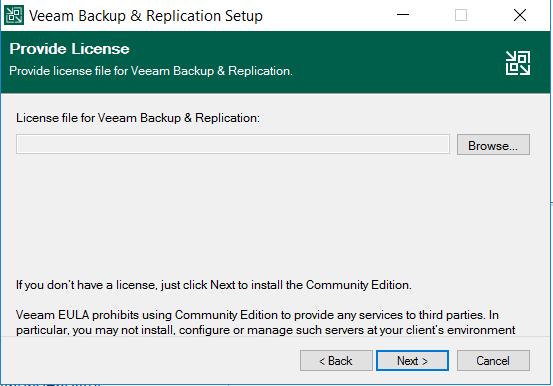Click the Veeam app icon in title bar

click(x=14, y=15)
